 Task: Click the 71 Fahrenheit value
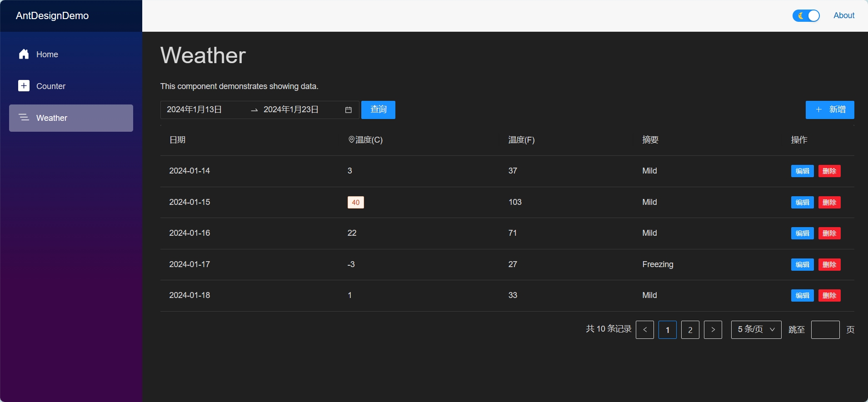point(513,233)
